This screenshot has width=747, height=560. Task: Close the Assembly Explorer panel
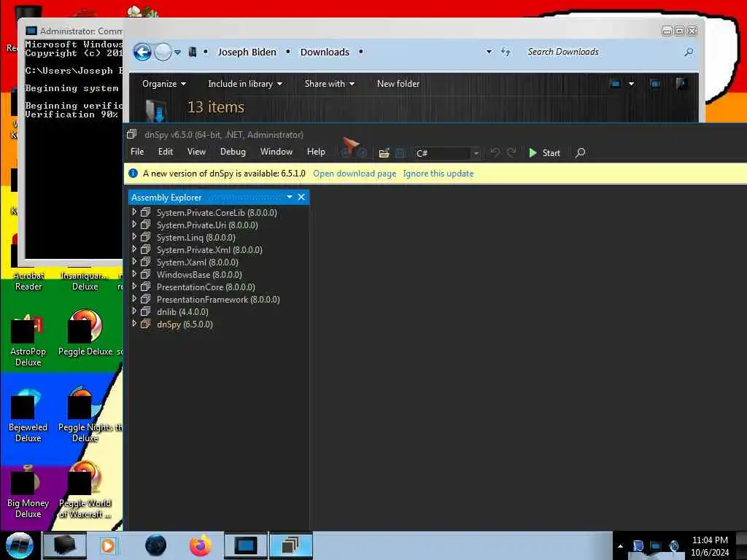(301, 197)
